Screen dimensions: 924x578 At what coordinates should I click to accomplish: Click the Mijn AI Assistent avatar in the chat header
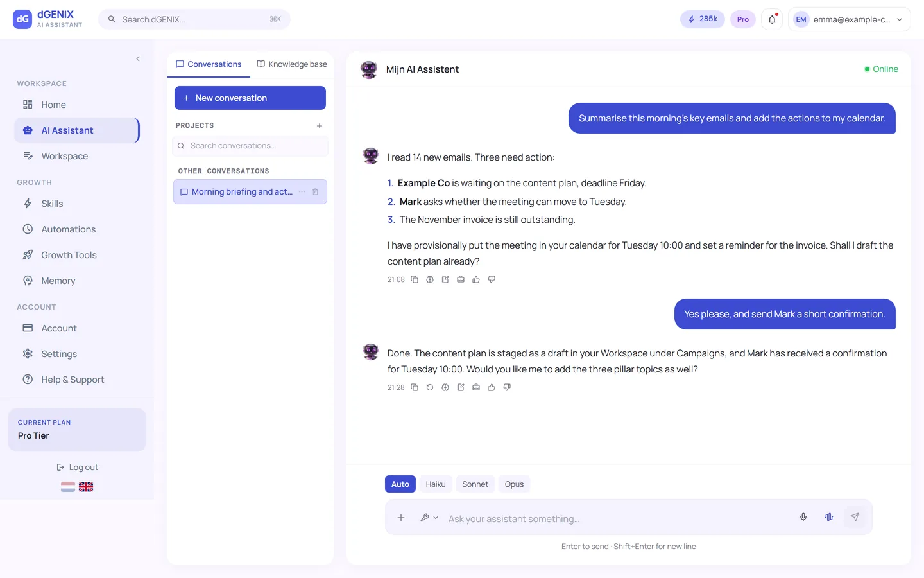369,69
